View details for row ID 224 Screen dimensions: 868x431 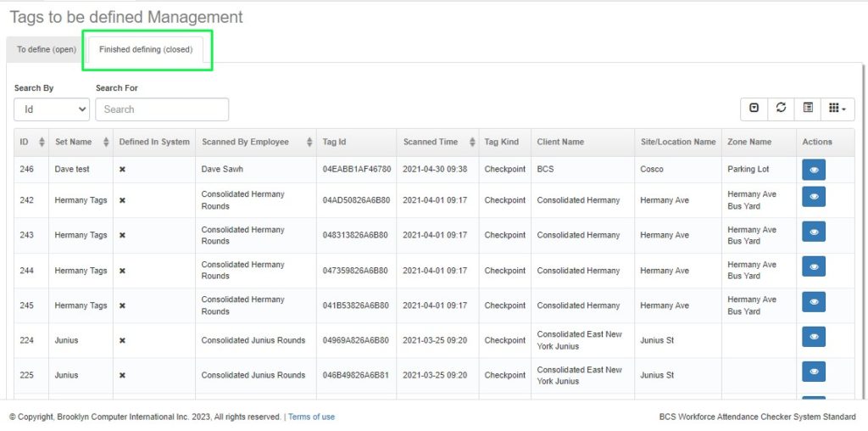814,337
